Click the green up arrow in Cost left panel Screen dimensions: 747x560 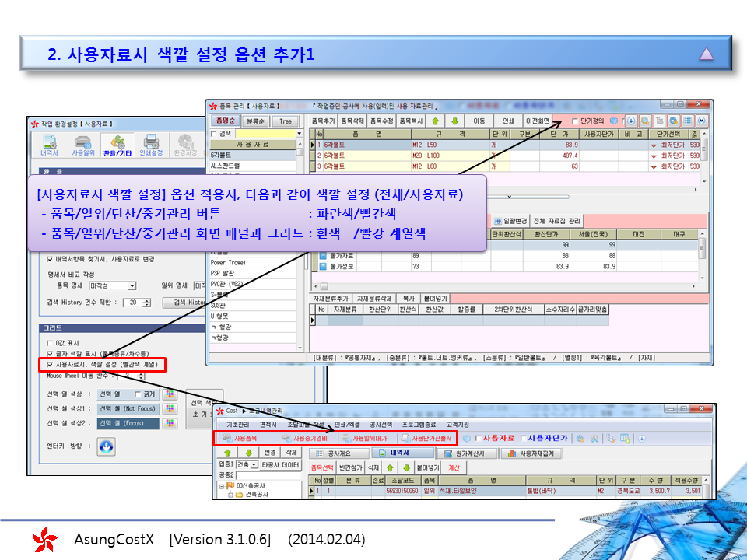coord(228,453)
